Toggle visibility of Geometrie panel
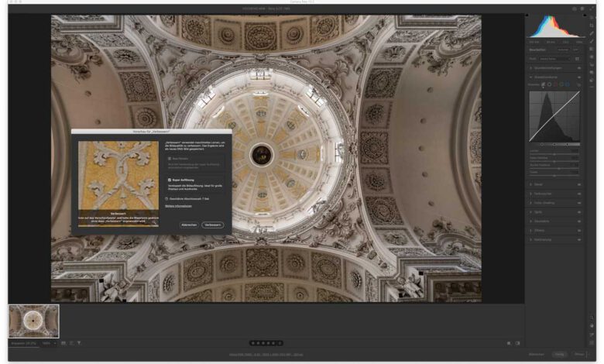Image resolution: width=604 pixels, height=364 pixels. tap(579, 221)
